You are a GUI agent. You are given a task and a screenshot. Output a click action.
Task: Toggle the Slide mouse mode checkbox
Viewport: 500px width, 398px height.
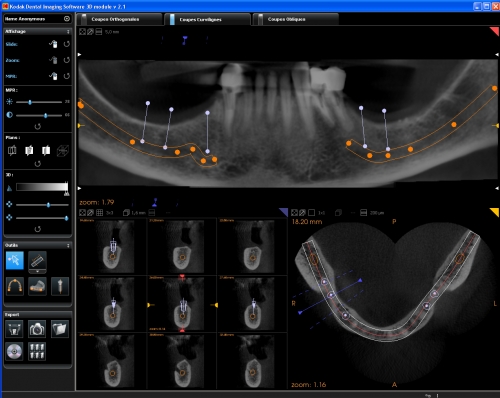click(x=53, y=44)
